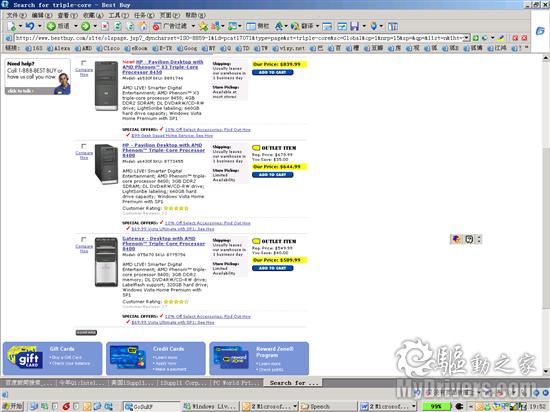Click the red Stop page icon
Viewport: 550px width, 412px height.
click(x=105, y=26)
